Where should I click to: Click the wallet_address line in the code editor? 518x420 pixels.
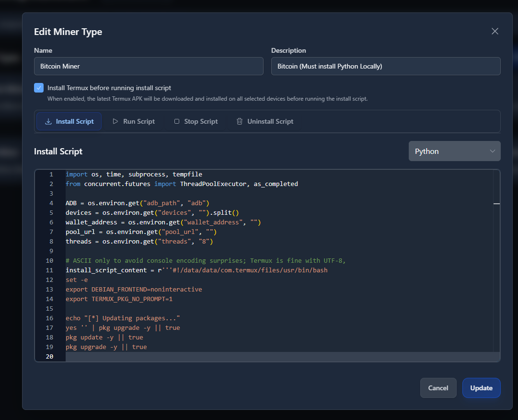[x=163, y=222]
